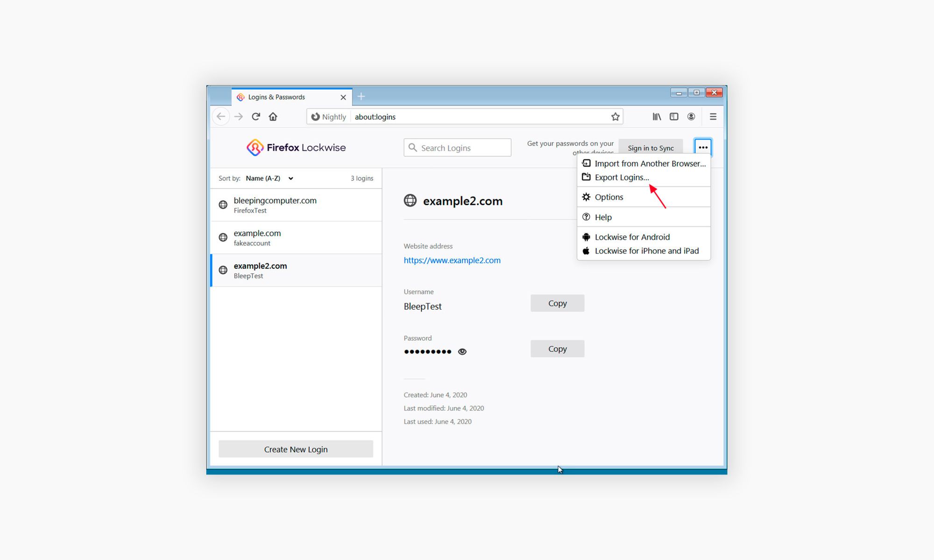Select Export Logins from menu
Image resolution: width=934 pixels, height=560 pixels.
[x=622, y=177]
